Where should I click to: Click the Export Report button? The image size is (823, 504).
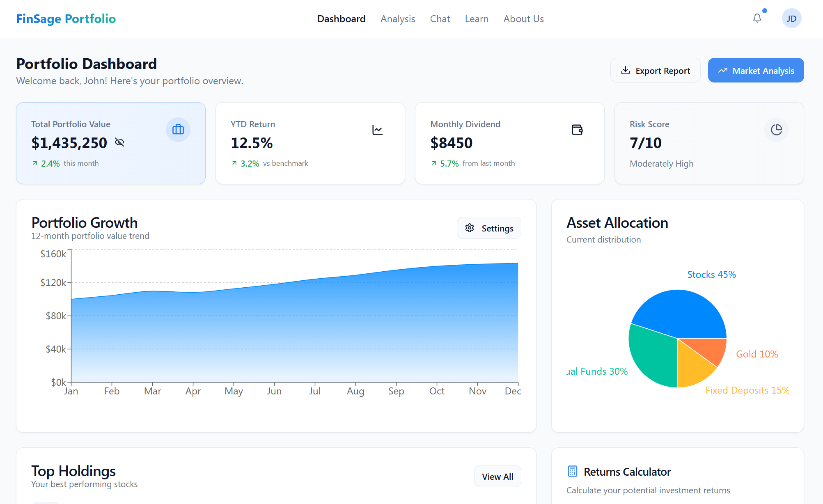coord(655,71)
